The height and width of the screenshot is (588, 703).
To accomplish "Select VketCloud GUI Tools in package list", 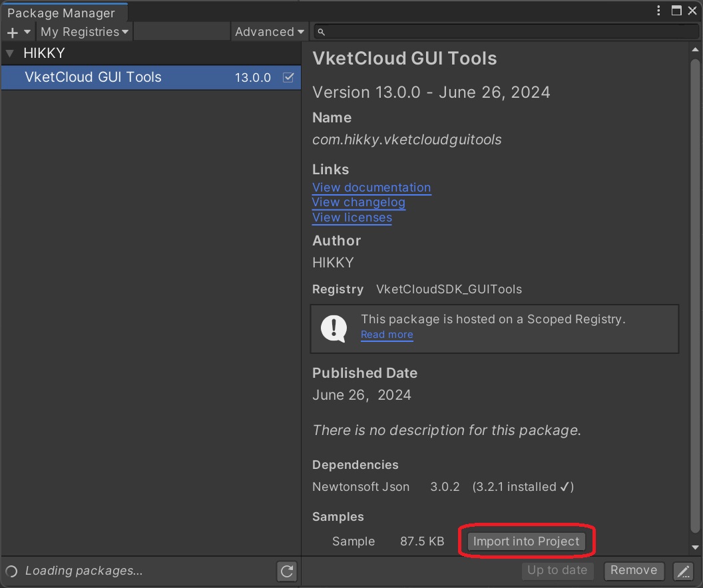I will (93, 77).
